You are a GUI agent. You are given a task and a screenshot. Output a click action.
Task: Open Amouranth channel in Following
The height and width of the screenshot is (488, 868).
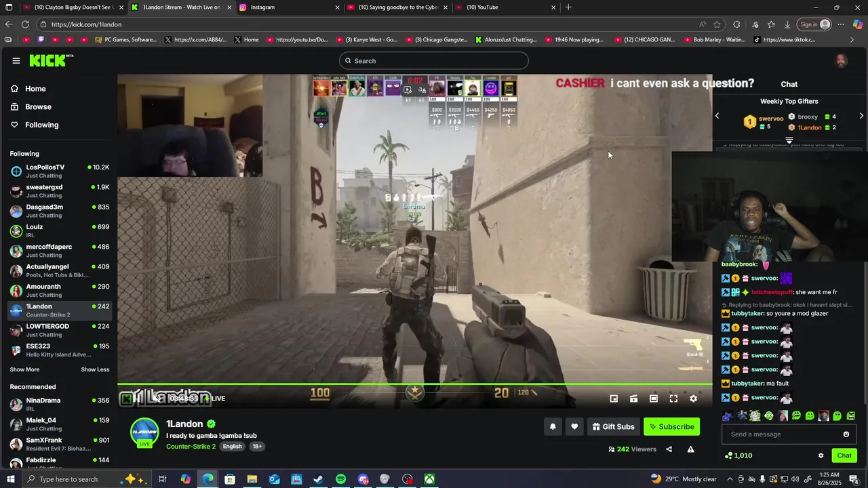60,290
